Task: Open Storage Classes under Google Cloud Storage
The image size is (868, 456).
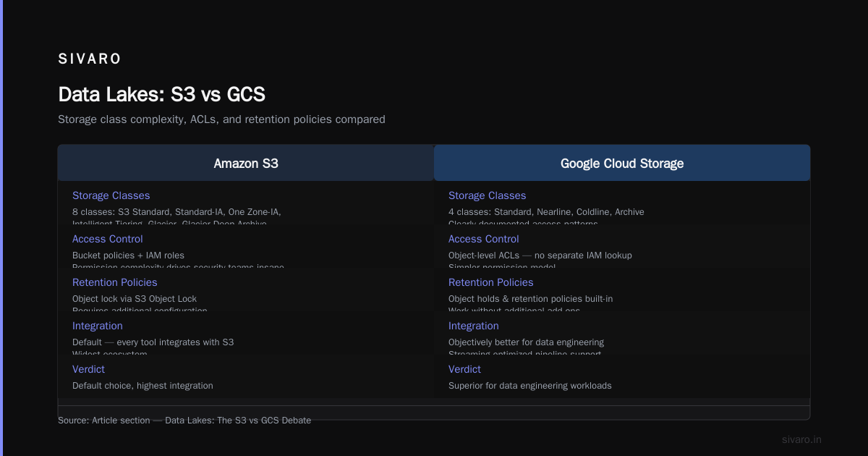Action: point(488,195)
